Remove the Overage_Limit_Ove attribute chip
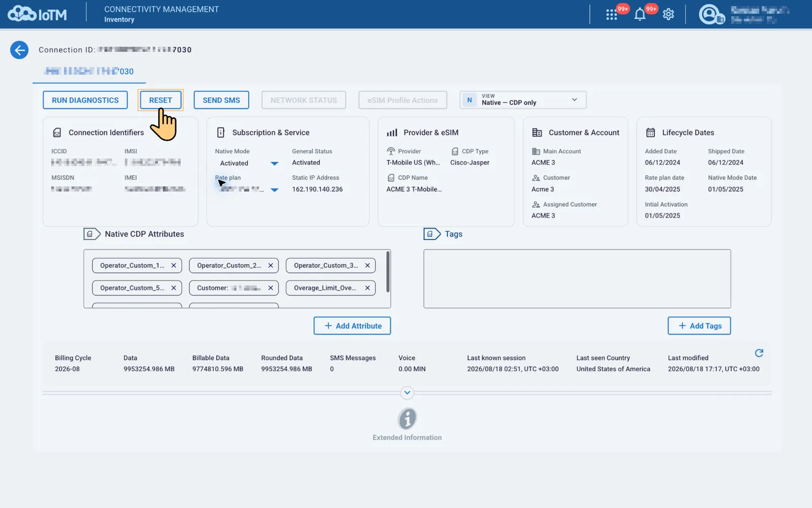Screen dimensions: 812x508 (367, 288)
